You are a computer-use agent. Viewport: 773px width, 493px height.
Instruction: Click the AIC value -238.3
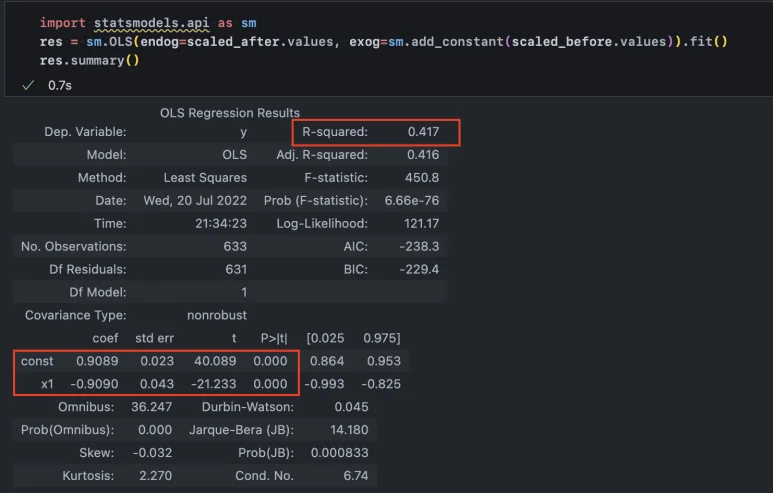coord(420,246)
